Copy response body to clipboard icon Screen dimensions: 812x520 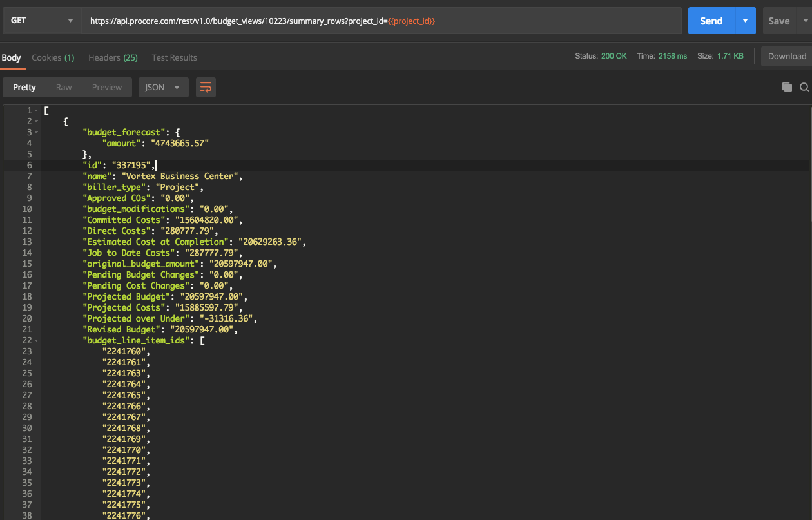pos(787,88)
